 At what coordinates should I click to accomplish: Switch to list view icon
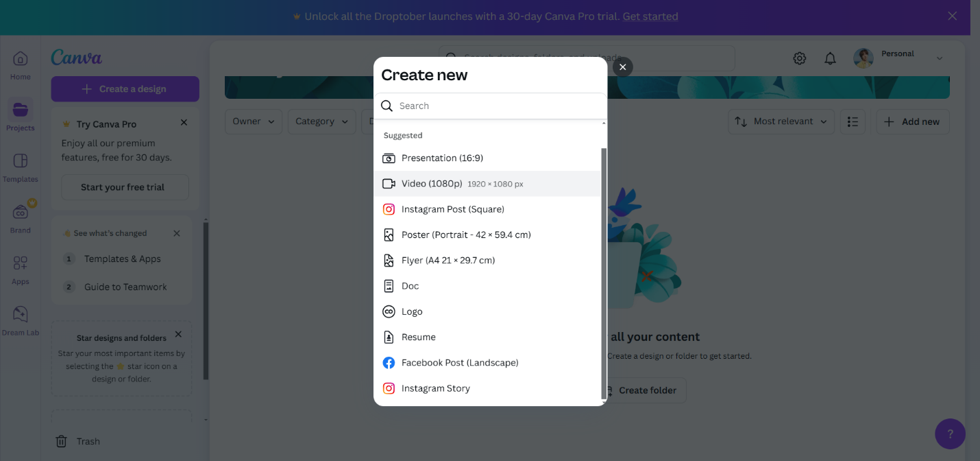853,121
